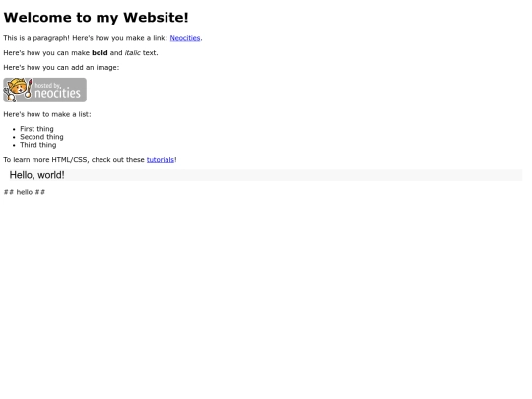Click the To learn more HTML/CSS sentence
532x399 pixels.
click(90, 160)
